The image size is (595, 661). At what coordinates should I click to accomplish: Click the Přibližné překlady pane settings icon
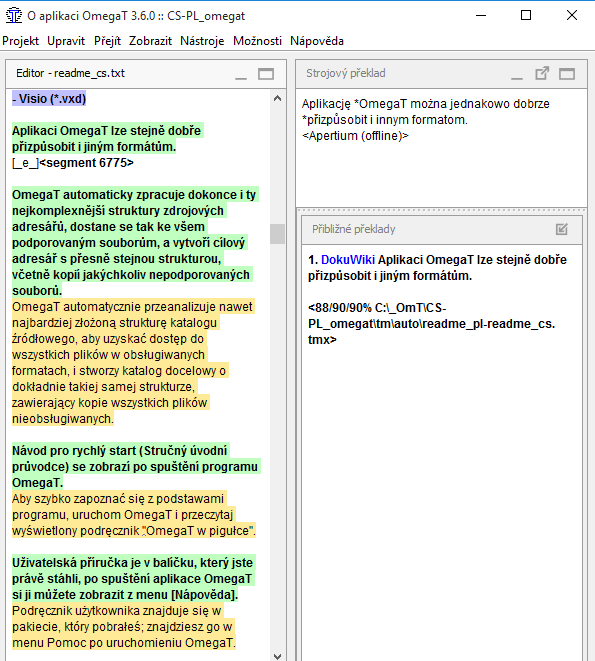pos(562,229)
